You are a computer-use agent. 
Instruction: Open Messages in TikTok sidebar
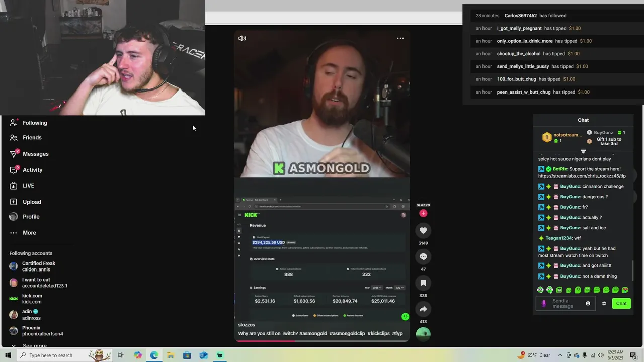pos(29,154)
